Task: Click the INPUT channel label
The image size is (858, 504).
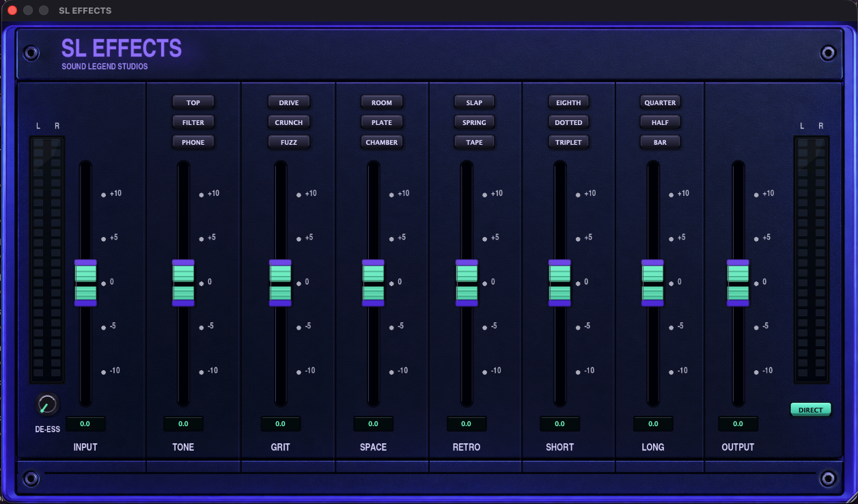Action: click(x=85, y=447)
